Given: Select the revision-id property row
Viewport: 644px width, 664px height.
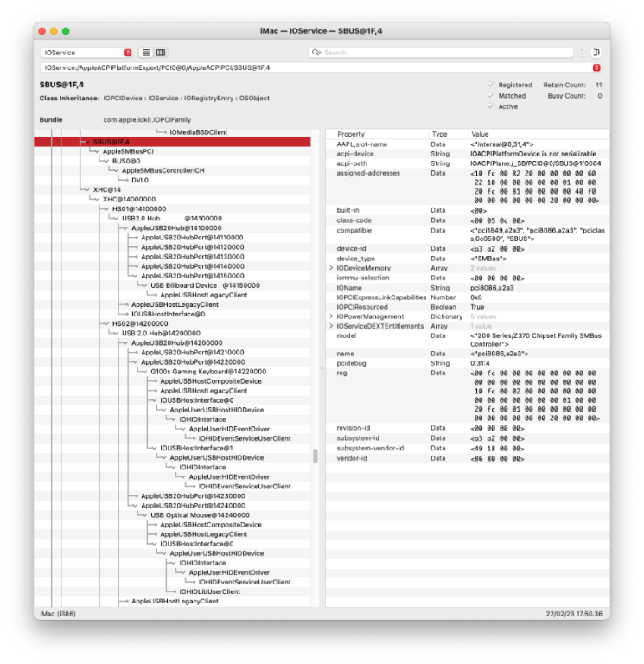Looking at the screenshot, I should pyautogui.click(x=468, y=428).
